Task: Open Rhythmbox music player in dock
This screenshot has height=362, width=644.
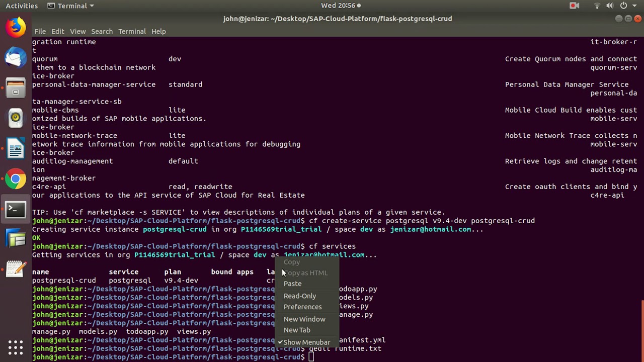Action: tap(16, 118)
